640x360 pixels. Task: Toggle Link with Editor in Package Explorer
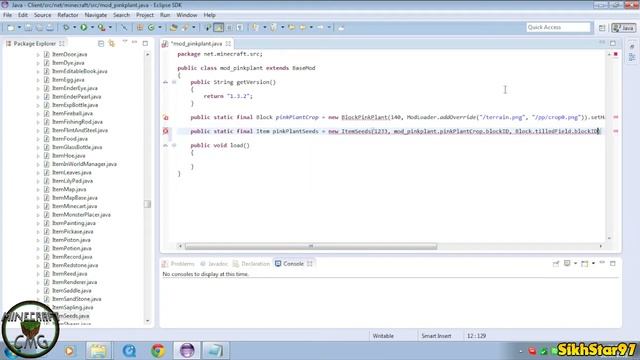pyautogui.click(x=111, y=43)
